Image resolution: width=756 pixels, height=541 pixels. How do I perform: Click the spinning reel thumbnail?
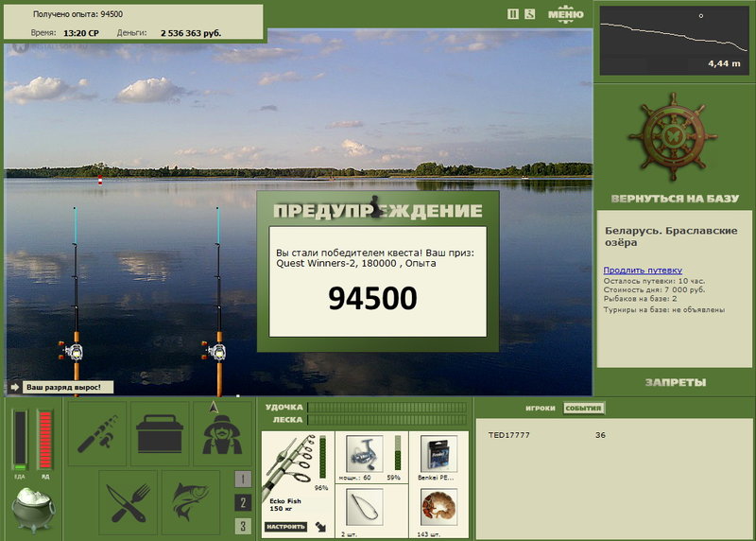pyautogui.click(x=365, y=454)
